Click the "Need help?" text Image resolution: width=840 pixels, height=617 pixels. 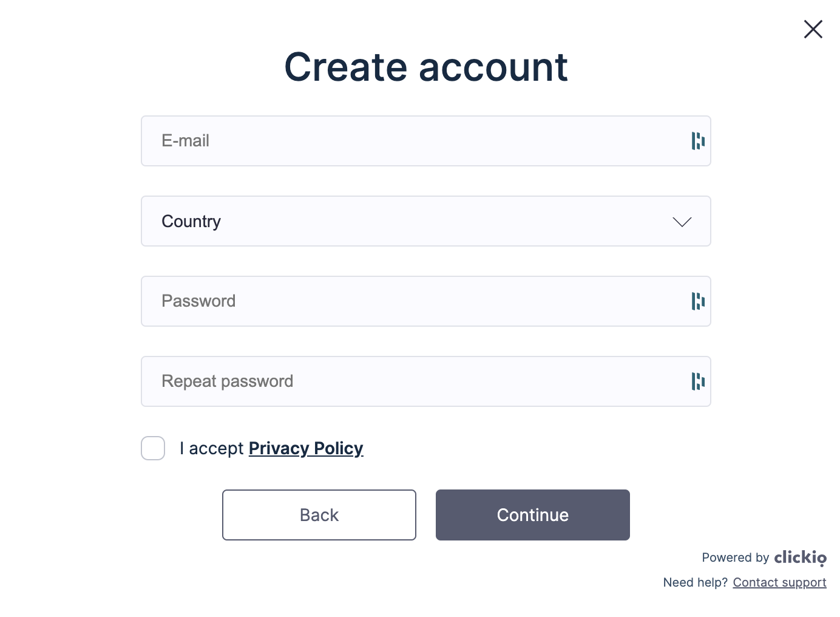[696, 582]
